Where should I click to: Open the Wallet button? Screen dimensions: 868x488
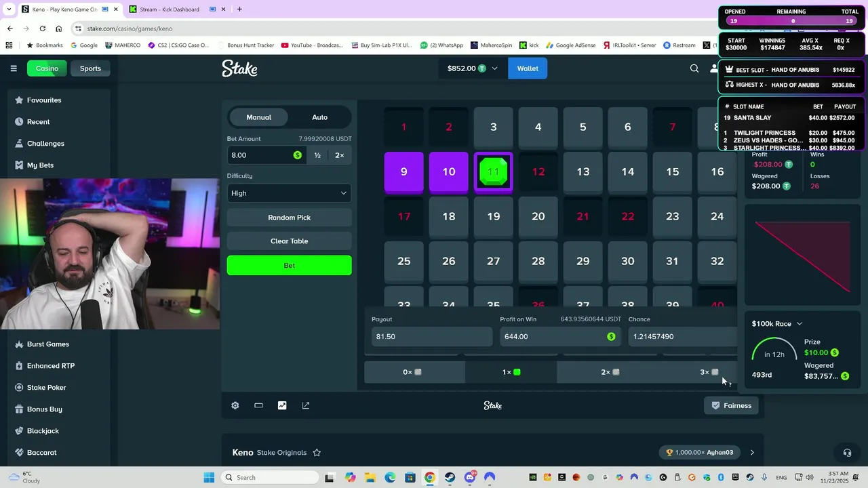tap(528, 68)
